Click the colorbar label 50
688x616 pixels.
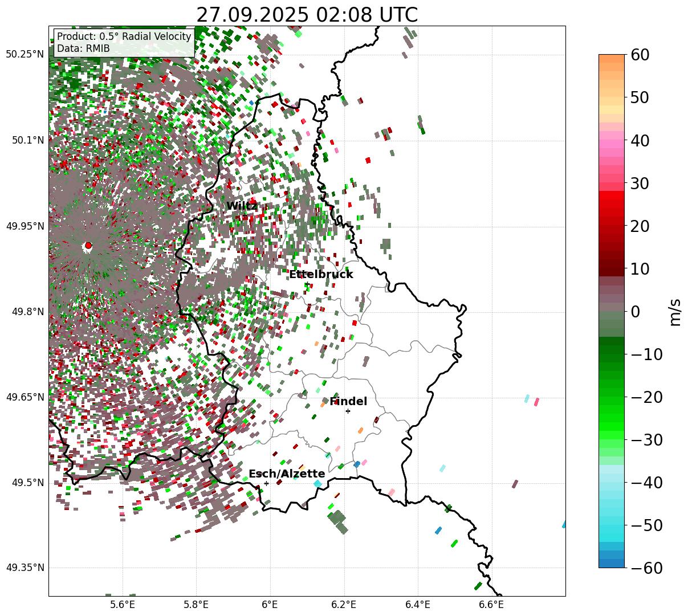tap(639, 97)
